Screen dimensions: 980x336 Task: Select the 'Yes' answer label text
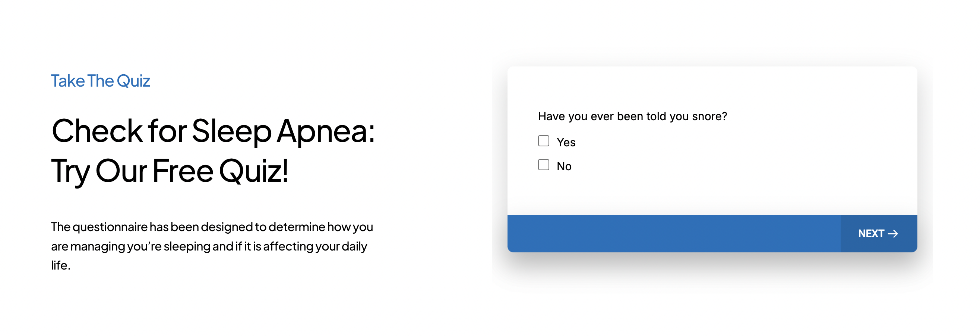point(566,143)
